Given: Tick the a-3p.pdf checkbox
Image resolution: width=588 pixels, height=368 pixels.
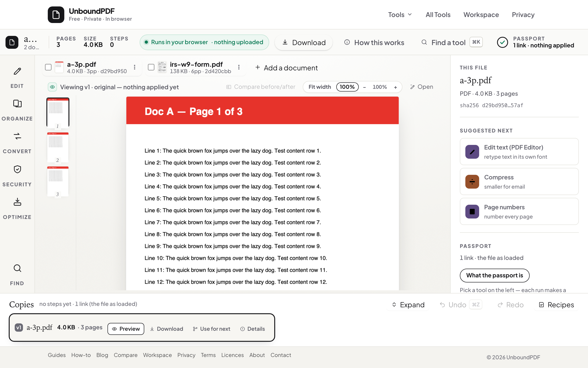Looking at the screenshot, I should coord(48,67).
